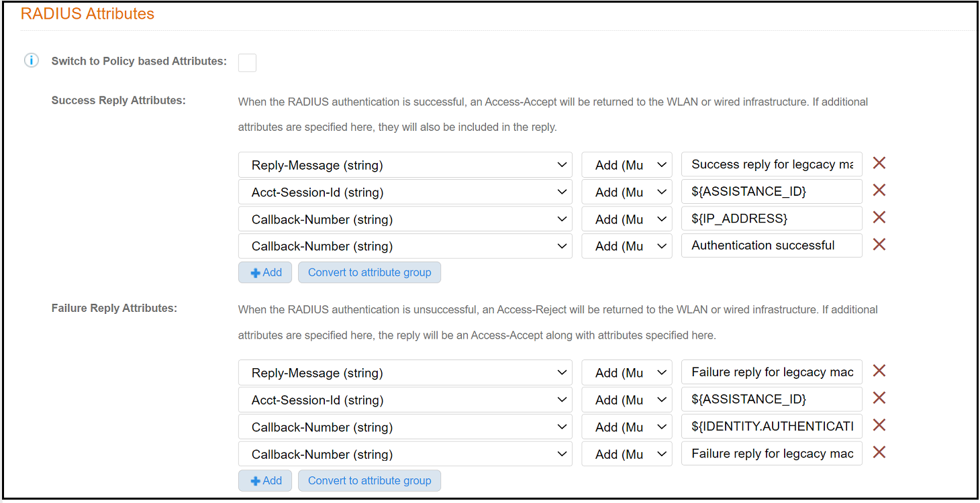Delete the Failure reply Reply-Message attribute row
The width and height of the screenshot is (980, 503).
[x=879, y=371]
